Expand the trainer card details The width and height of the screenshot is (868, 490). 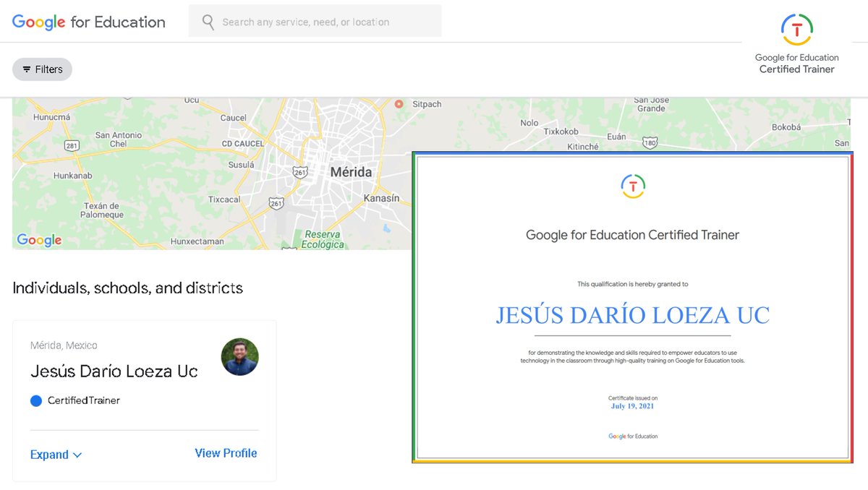(56, 455)
